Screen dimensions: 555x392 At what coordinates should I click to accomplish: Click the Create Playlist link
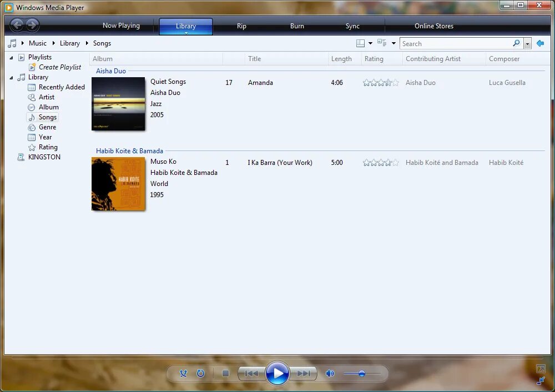pyautogui.click(x=60, y=67)
